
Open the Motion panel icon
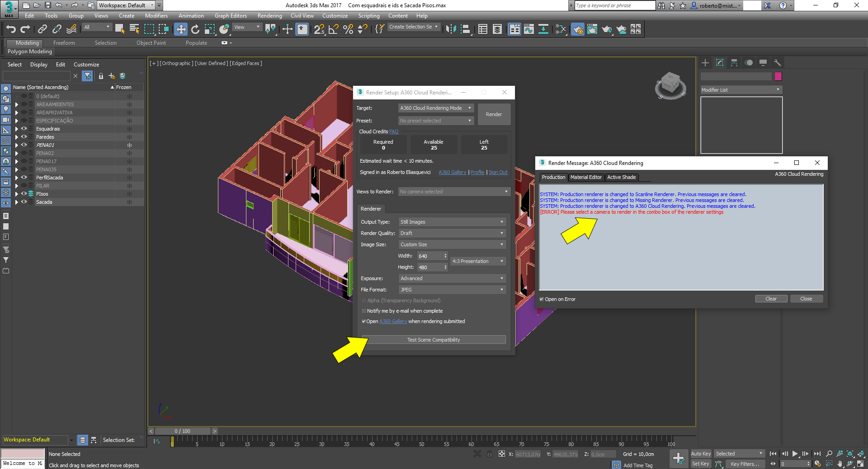pos(749,63)
